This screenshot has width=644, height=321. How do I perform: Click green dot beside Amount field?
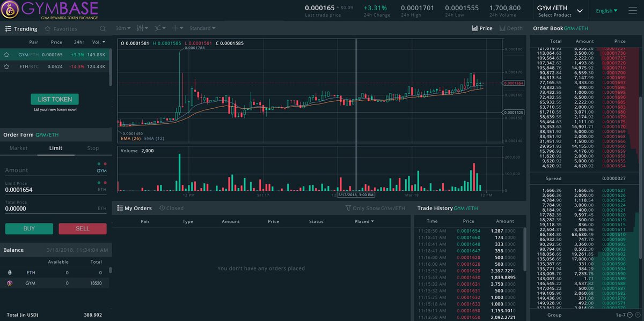coord(99,163)
